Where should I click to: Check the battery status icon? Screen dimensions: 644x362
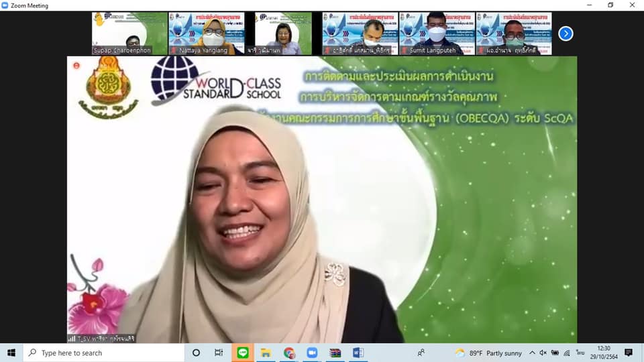tap(555, 353)
